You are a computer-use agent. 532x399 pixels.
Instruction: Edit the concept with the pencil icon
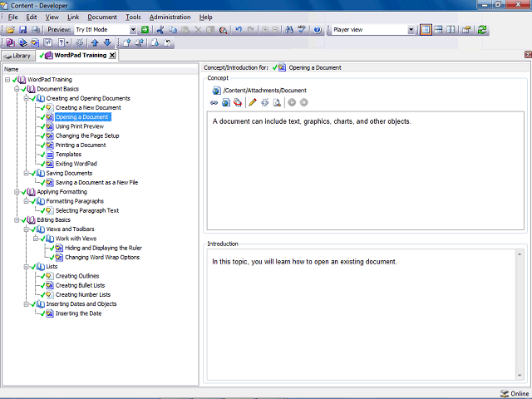[x=253, y=102]
